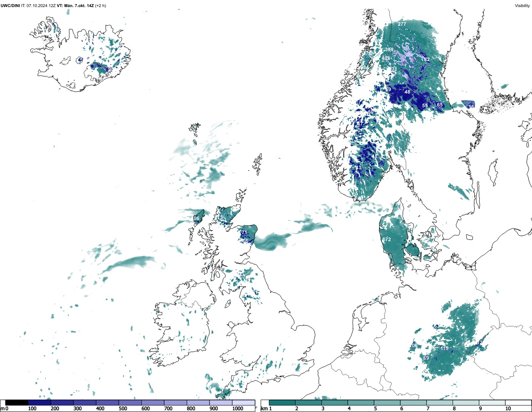Click the black 0–100 m legend swatch
The height and width of the screenshot is (412, 532).
click(17, 402)
